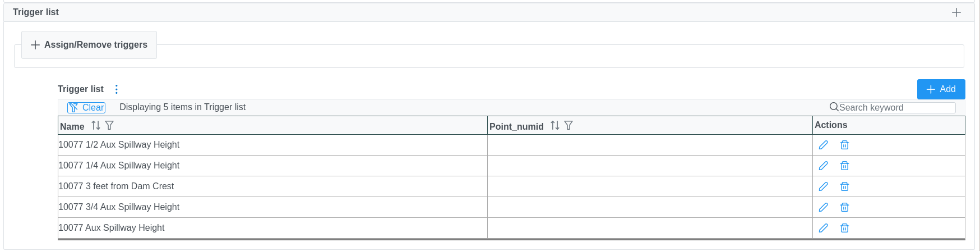Open the Trigger list three-dot options menu

pyautogui.click(x=117, y=89)
